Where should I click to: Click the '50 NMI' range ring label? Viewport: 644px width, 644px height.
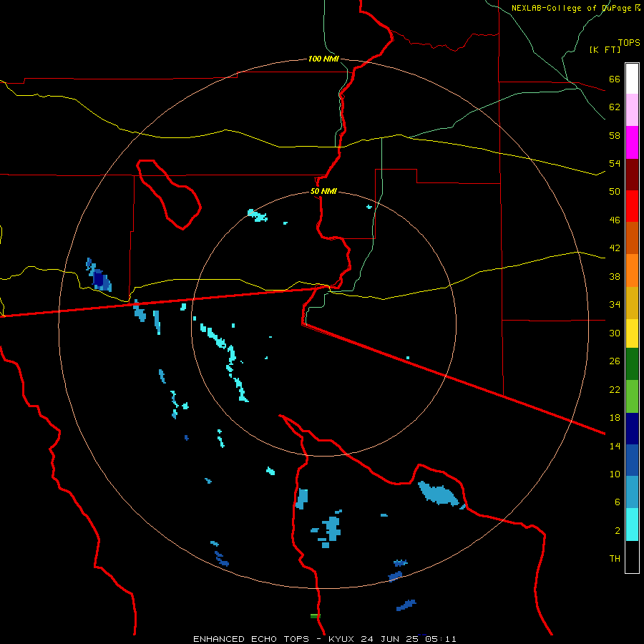pos(323,191)
